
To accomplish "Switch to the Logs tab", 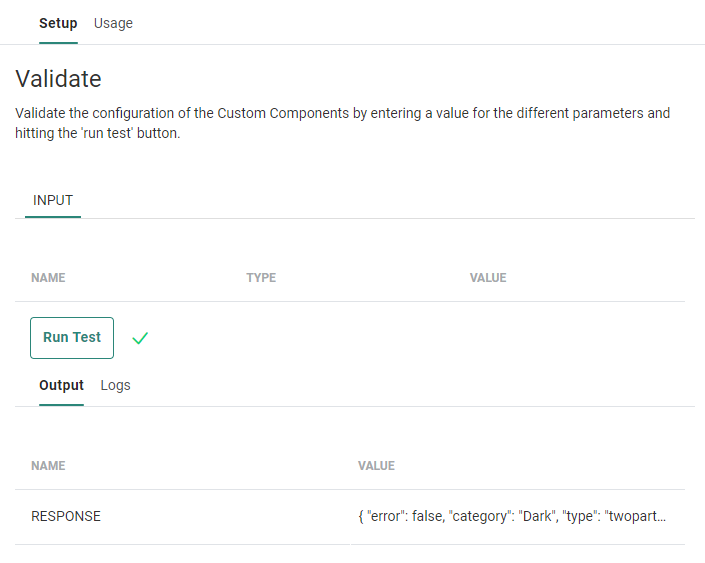I will (115, 385).
